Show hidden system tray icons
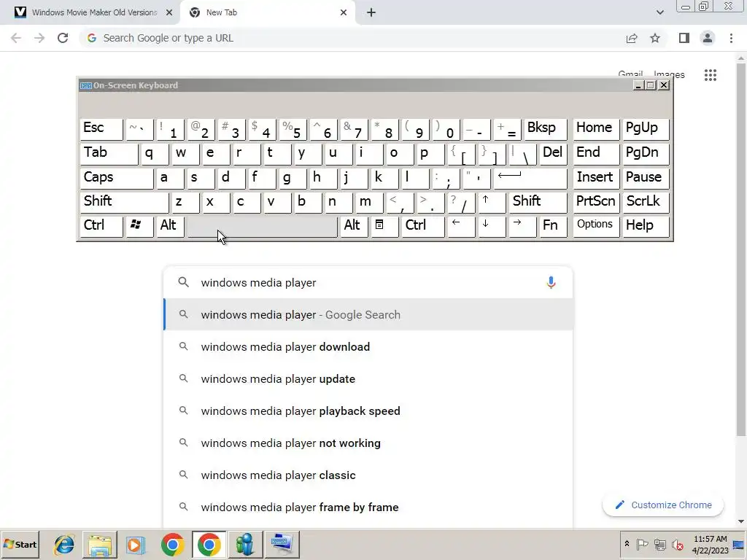This screenshot has height=560, width=747. pos(627,544)
